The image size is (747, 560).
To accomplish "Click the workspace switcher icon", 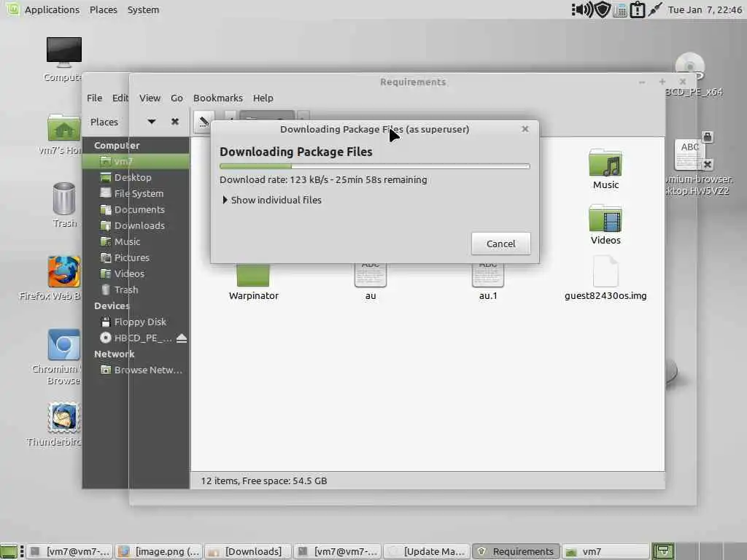I will point(662,551).
